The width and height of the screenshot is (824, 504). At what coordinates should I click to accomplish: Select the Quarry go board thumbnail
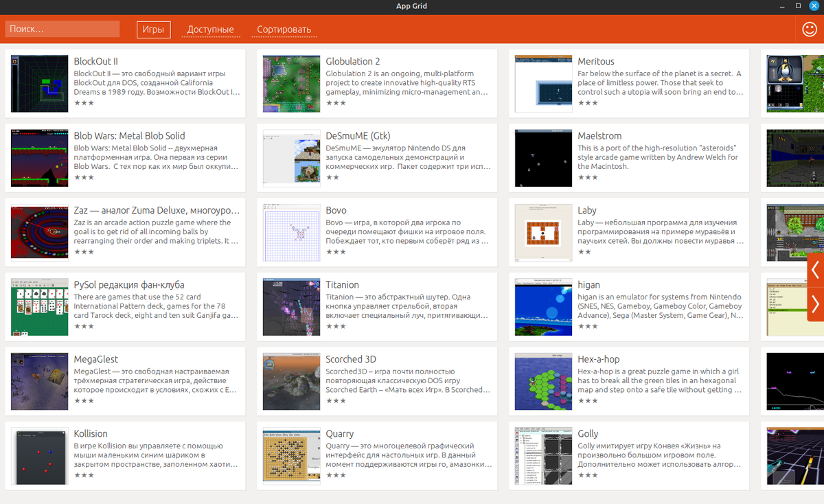click(x=291, y=456)
